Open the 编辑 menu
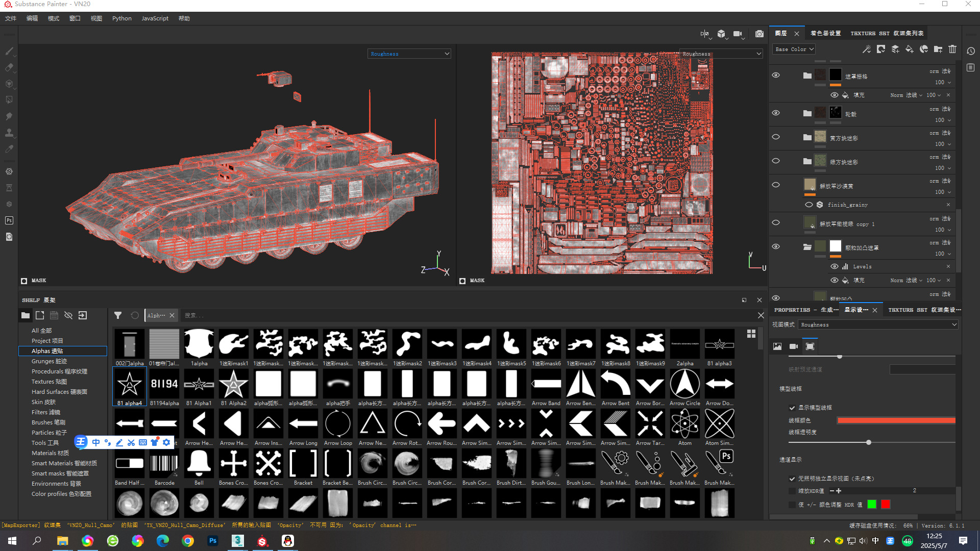 [32, 18]
